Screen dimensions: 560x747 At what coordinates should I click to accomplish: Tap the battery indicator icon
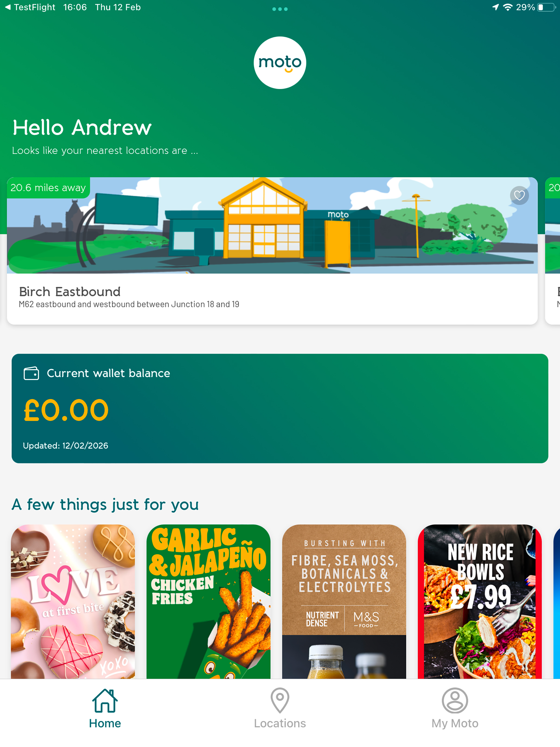click(x=546, y=7)
